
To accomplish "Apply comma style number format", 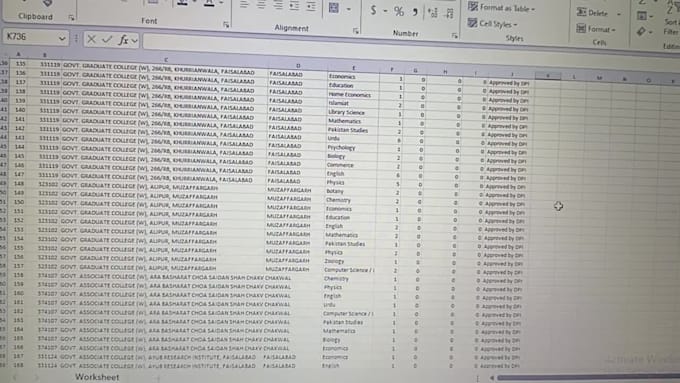I will [x=415, y=12].
